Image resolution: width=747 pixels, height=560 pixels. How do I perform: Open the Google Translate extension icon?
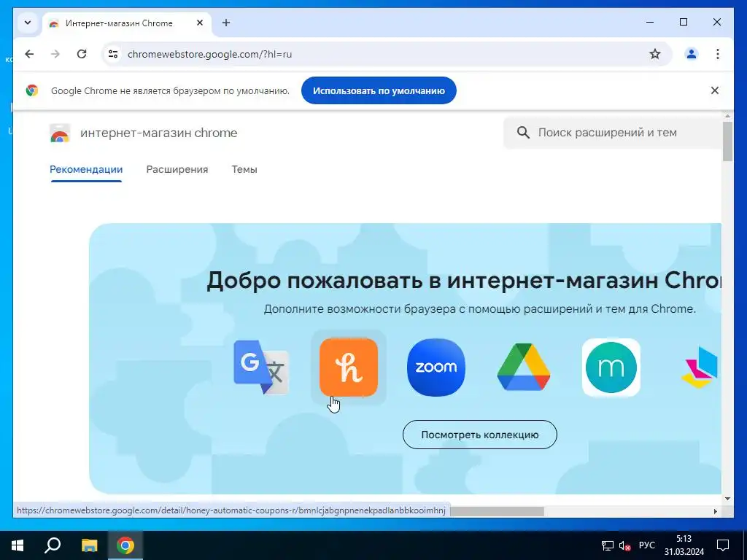pos(261,367)
